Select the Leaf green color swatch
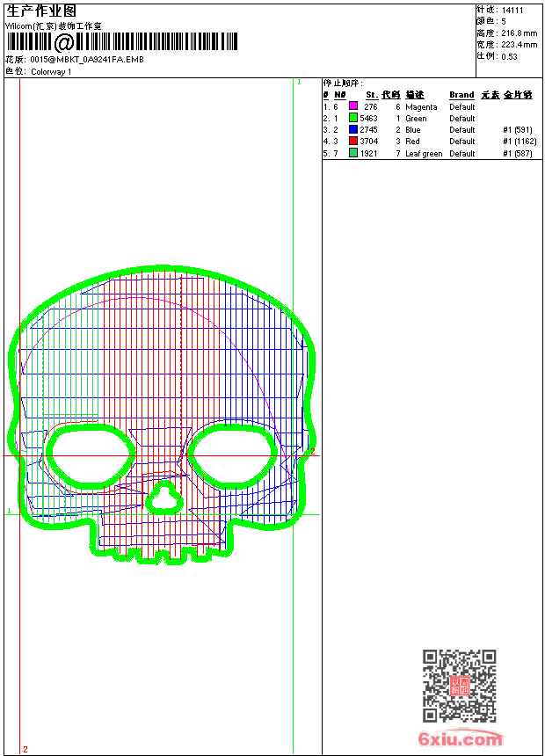This screenshot has width=545, height=756. tap(353, 153)
